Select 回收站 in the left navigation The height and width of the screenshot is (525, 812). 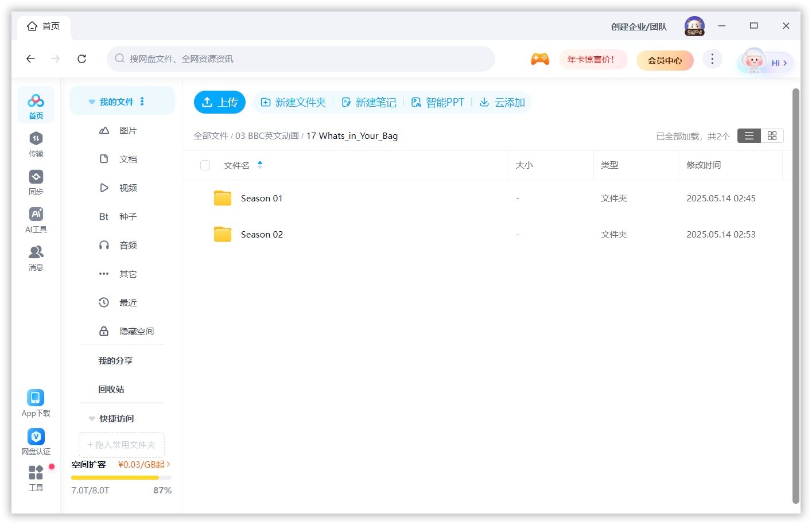coord(111,390)
